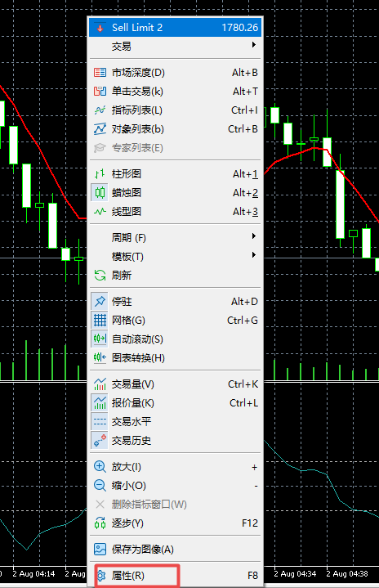This screenshot has width=379, height=588.
Task: Click the 网格(G) grid icon
Action: click(100, 320)
